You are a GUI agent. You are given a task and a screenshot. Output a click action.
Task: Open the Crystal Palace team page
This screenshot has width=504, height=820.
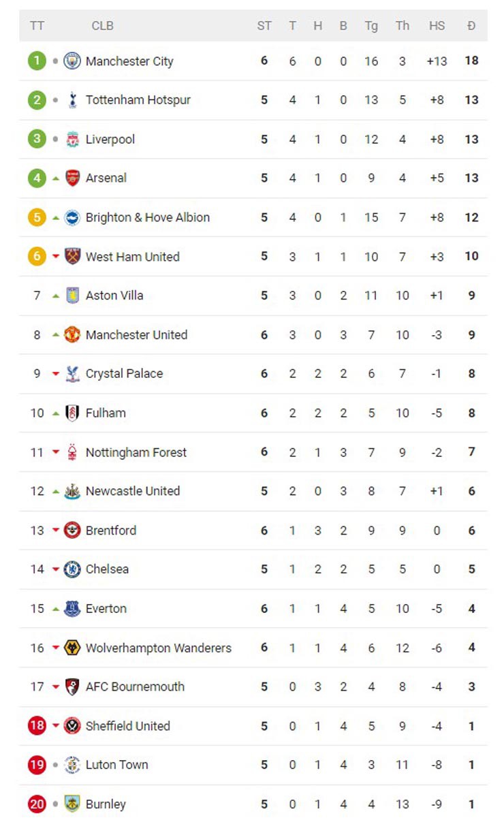click(x=125, y=374)
